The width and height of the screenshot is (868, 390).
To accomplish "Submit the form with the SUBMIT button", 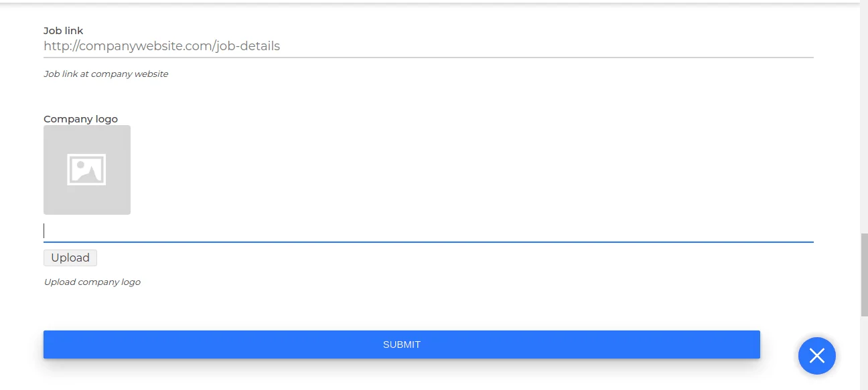I will (x=401, y=345).
